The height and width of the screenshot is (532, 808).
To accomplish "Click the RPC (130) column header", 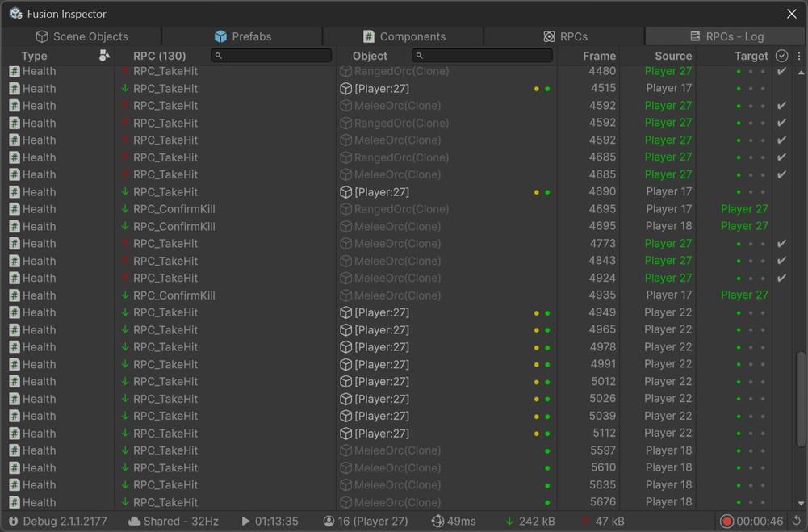I will tap(159, 56).
